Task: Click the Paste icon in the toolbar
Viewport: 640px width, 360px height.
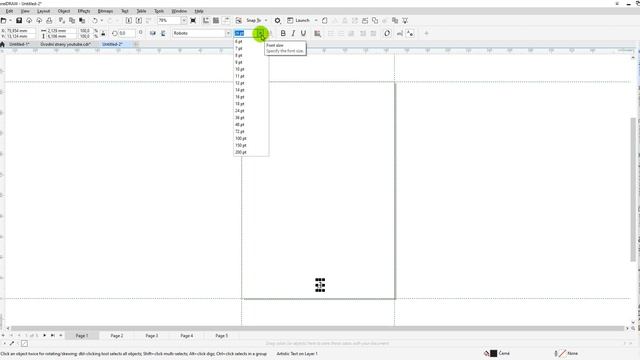Action: click(x=82, y=20)
